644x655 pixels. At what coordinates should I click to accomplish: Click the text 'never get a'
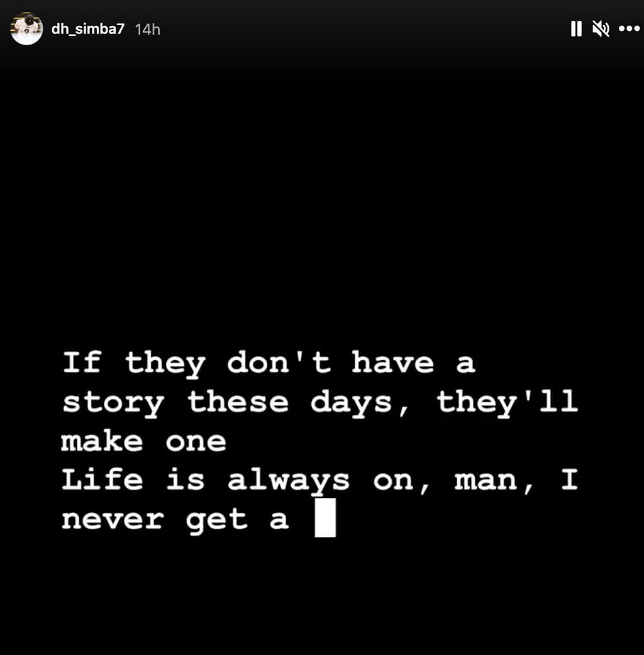[175, 520]
